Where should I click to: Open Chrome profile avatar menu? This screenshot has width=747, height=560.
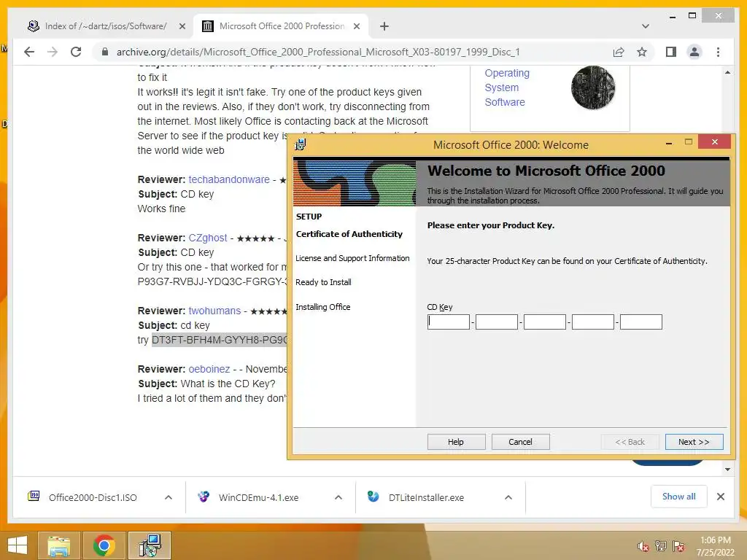pos(694,52)
